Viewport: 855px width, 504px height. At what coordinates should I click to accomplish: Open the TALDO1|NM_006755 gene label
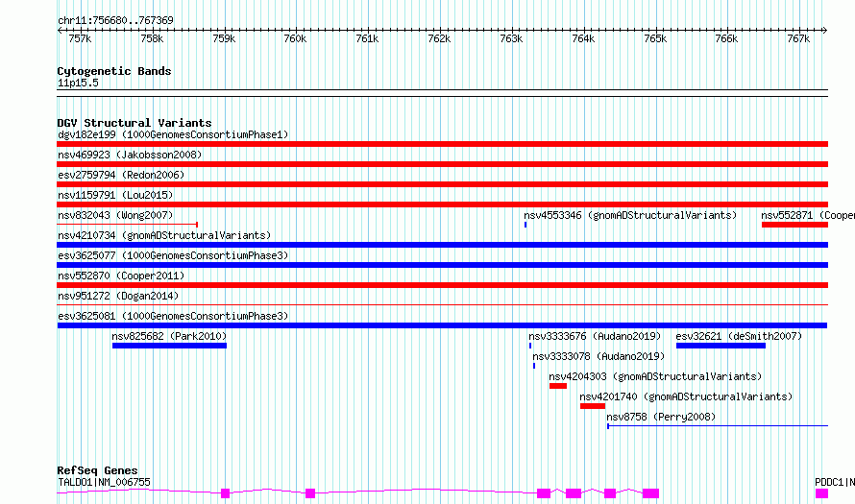[104, 482]
